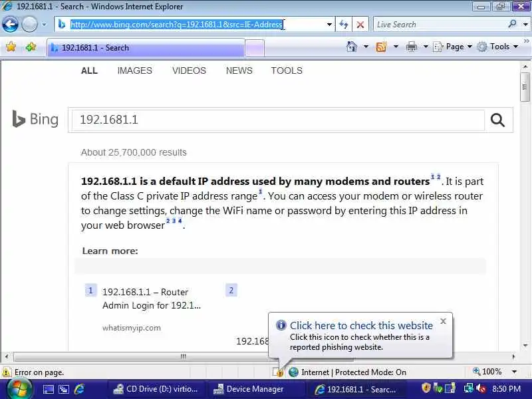Click the greyed-out Forward navigation button

click(x=30, y=25)
